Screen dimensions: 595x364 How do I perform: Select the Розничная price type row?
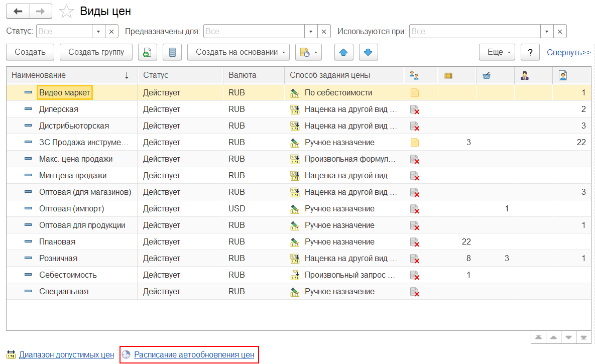pyautogui.click(x=58, y=259)
